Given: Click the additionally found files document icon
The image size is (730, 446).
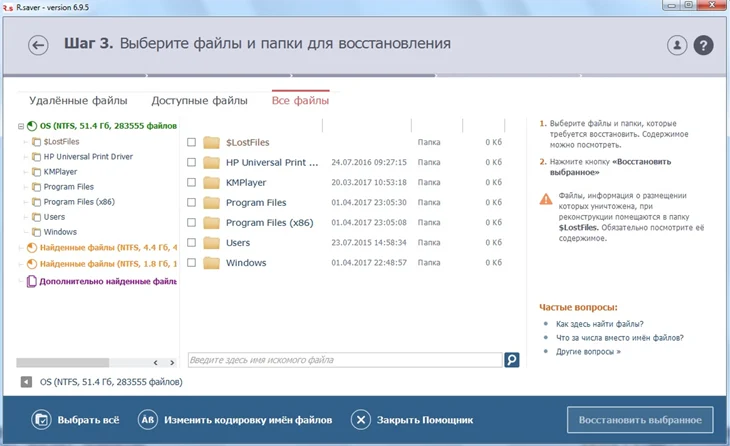Looking at the screenshot, I should tap(31, 281).
